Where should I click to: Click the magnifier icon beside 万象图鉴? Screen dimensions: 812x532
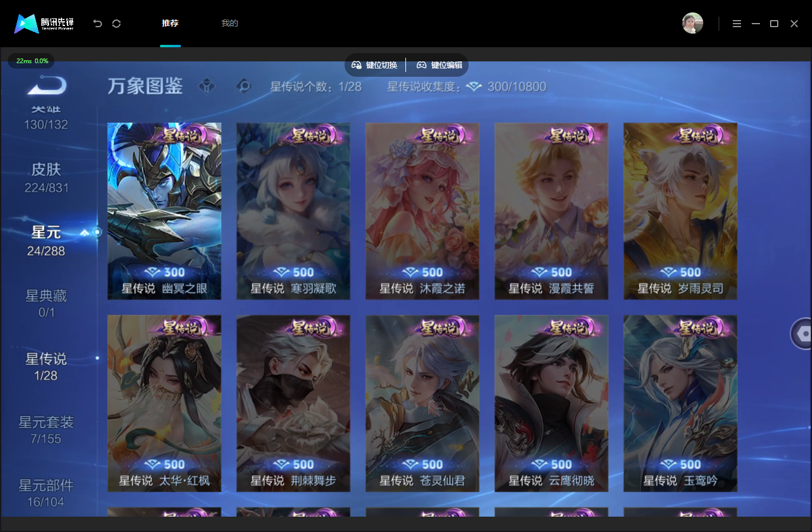pyautogui.click(x=243, y=86)
